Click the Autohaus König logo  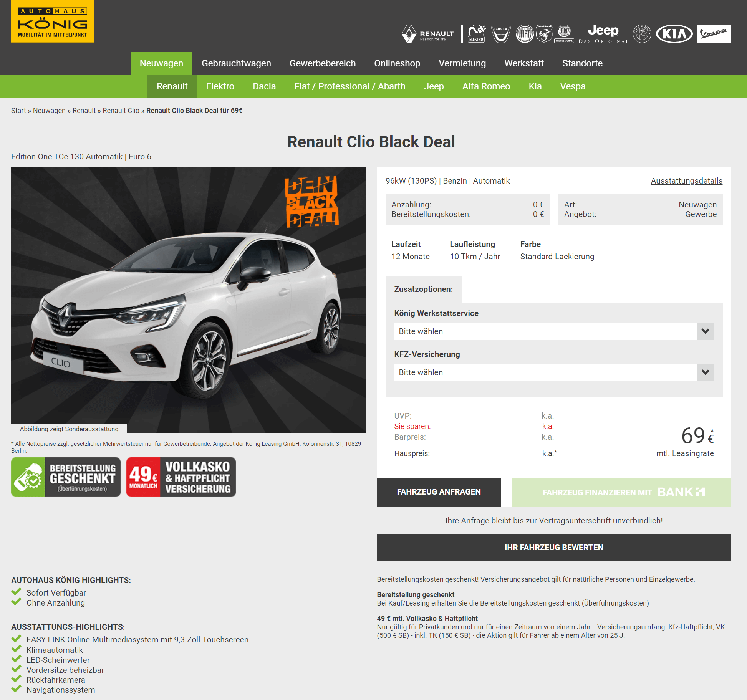pos(53,21)
